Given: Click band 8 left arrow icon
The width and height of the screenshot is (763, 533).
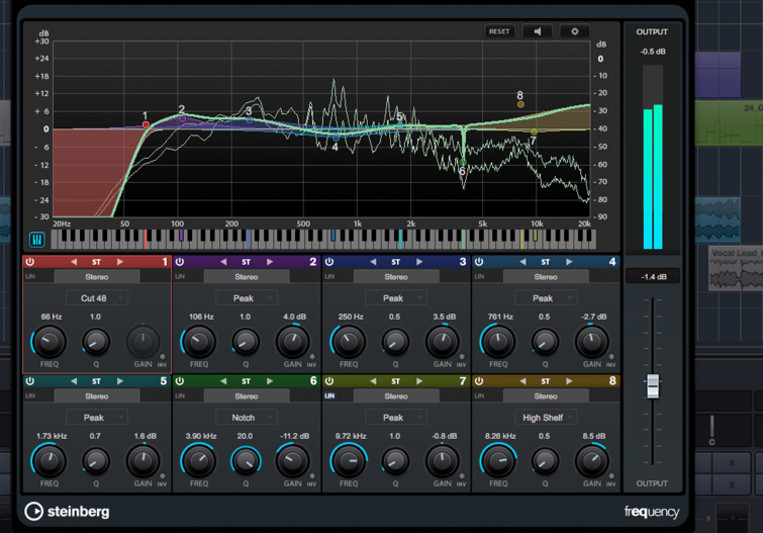Looking at the screenshot, I should click(523, 381).
